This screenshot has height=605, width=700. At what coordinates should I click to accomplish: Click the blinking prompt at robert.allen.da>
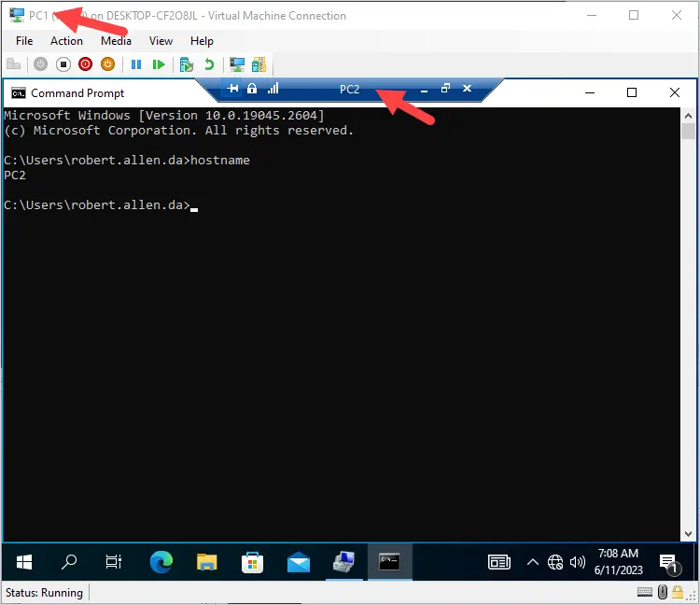click(101, 205)
